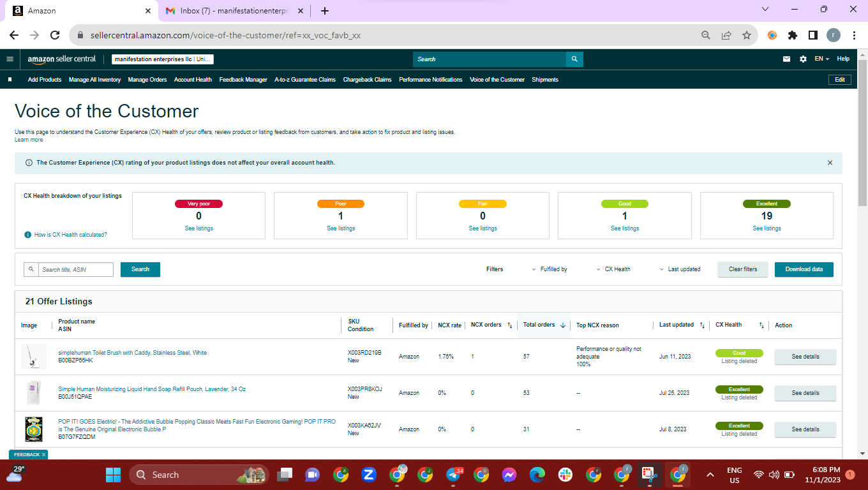Click the Search title, ASIN input field

pyautogui.click(x=75, y=269)
